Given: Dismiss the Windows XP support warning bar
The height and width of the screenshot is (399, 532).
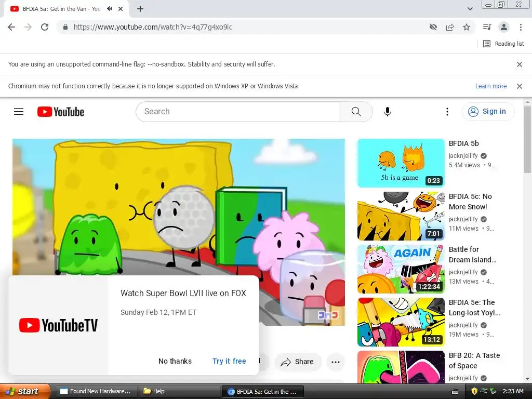Looking at the screenshot, I should [x=519, y=86].
